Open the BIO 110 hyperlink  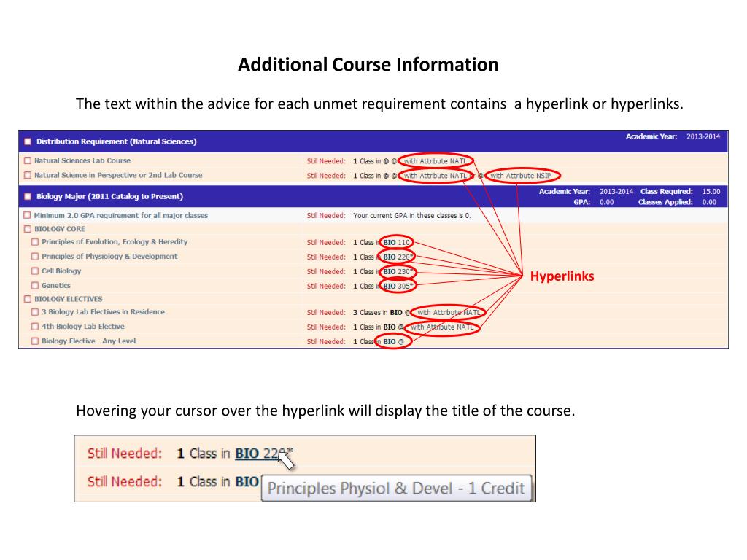click(x=396, y=242)
